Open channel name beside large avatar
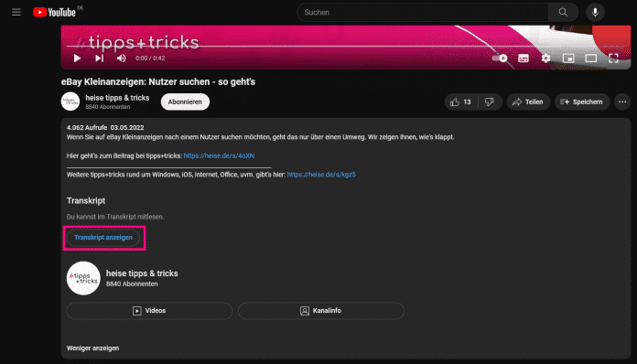Screen dimensions: 637x364 click(142, 273)
